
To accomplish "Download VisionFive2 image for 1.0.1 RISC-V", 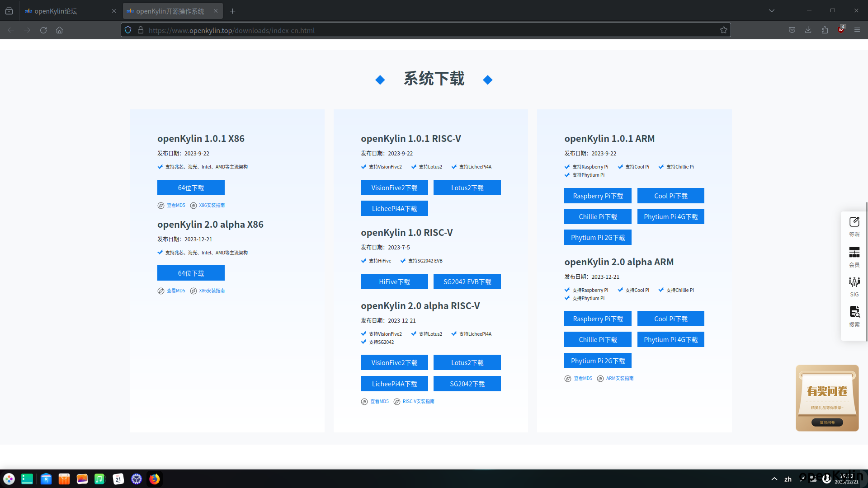I will pyautogui.click(x=394, y=188).
